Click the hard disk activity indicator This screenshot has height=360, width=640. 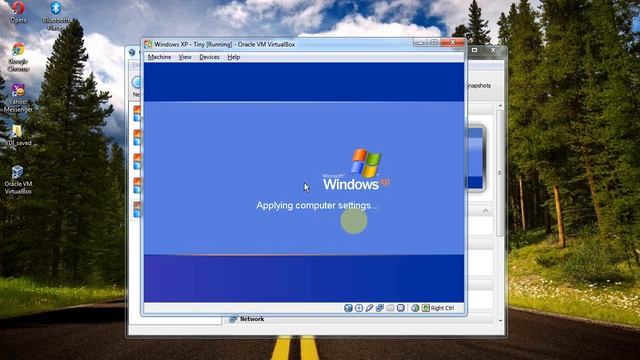(348, 308)
